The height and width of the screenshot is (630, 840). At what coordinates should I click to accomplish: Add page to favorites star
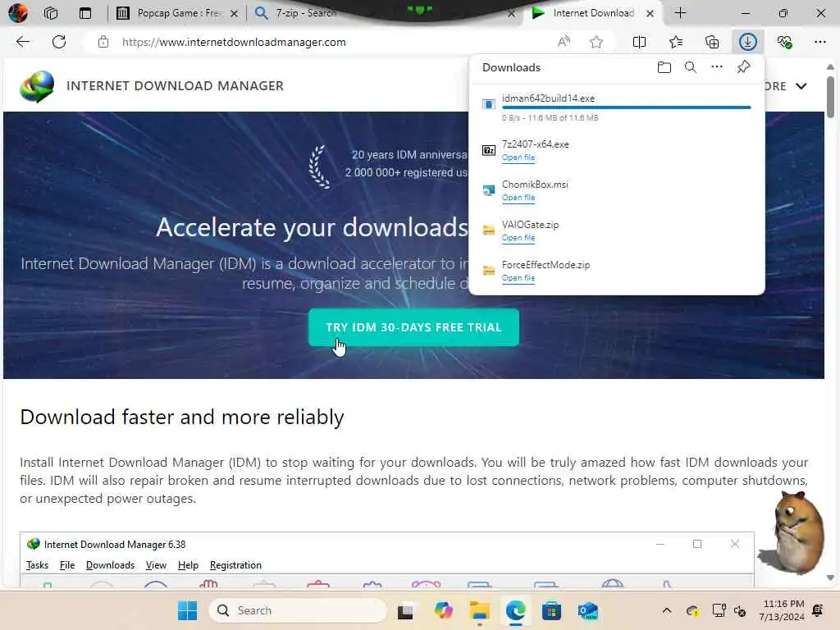596,42
